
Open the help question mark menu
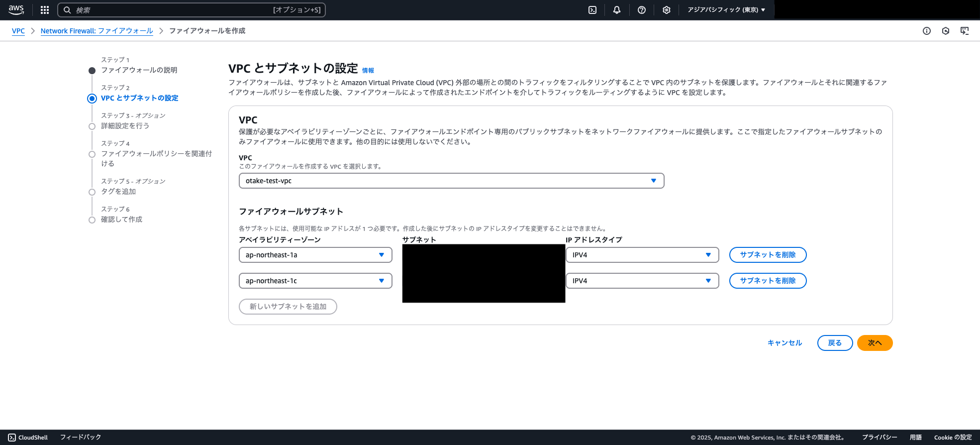(642, 10)
